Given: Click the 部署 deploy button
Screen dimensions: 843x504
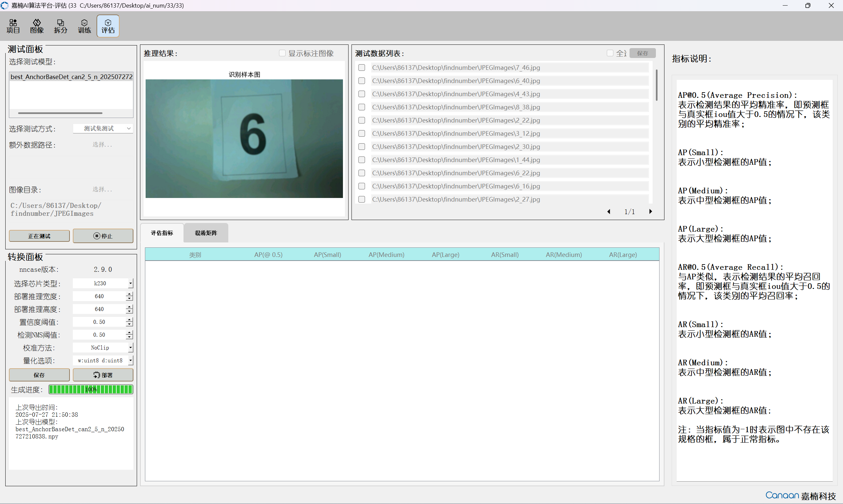Looking at the screenshot, I should point(103,375).
